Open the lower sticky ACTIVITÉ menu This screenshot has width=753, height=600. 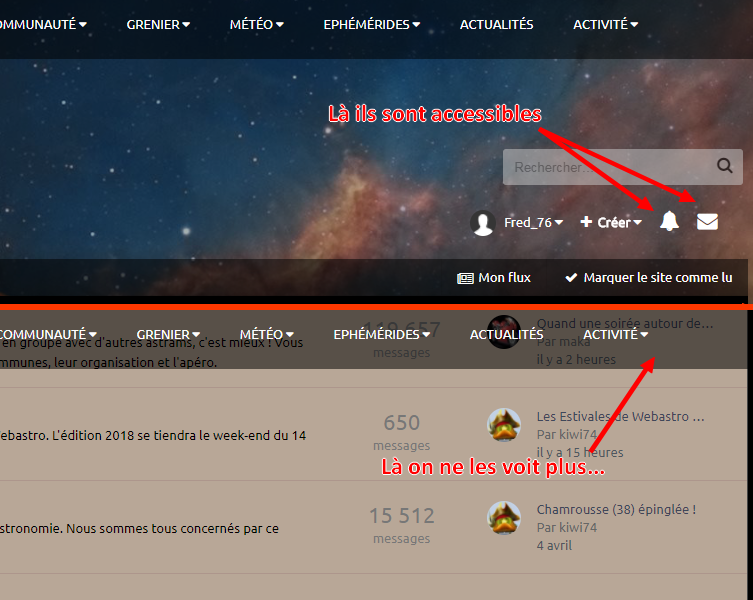[615, 334]
